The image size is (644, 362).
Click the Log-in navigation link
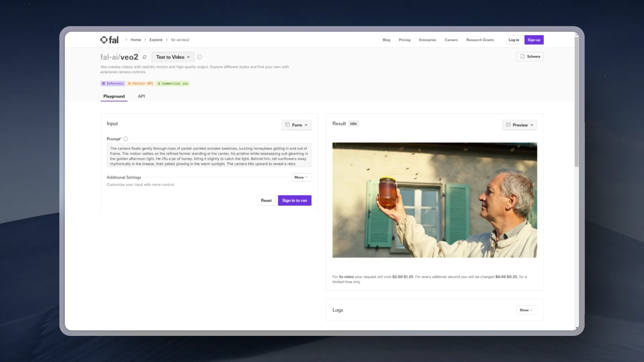click(514, 40)
